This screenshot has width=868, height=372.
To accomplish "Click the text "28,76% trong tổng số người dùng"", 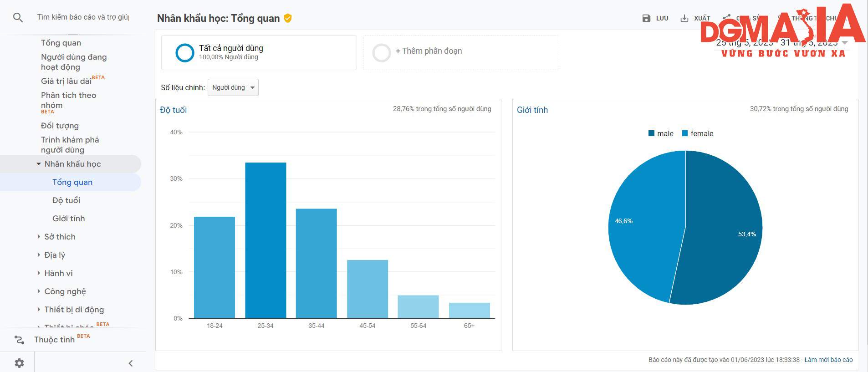I will tap(442, 109).
